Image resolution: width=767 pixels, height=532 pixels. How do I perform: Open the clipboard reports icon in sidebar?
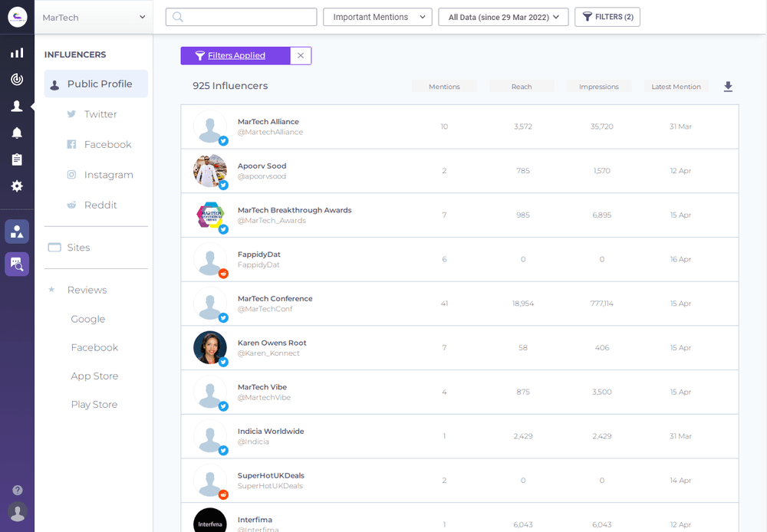pos(17,159)
